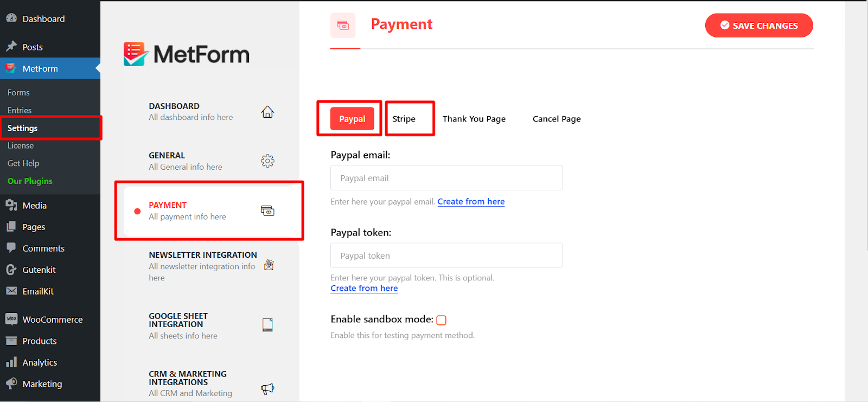Open CRM & MARKETING INTEGRATIONS section
The image size is (868, 402).
(212, 384)
